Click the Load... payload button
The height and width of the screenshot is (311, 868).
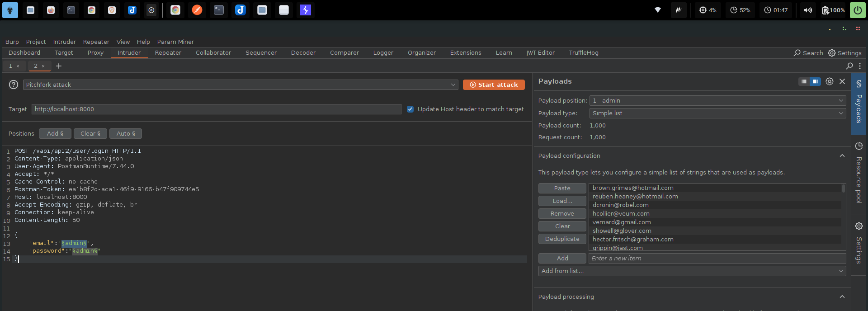(562, 201)
